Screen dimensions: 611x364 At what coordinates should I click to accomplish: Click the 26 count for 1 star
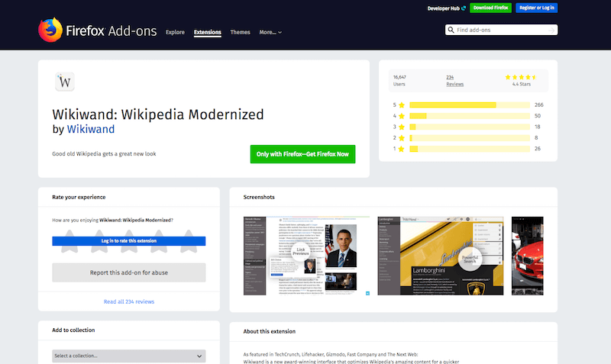pyautogui.click(x=538, y=149)
